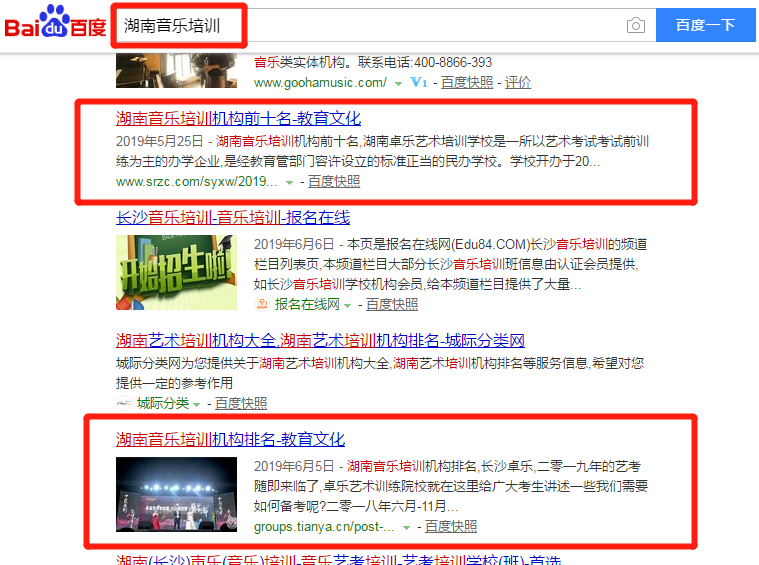Open www.goohamusic.com/ result URL
Screen dimensions: 759x565
[x=320, y=83]
